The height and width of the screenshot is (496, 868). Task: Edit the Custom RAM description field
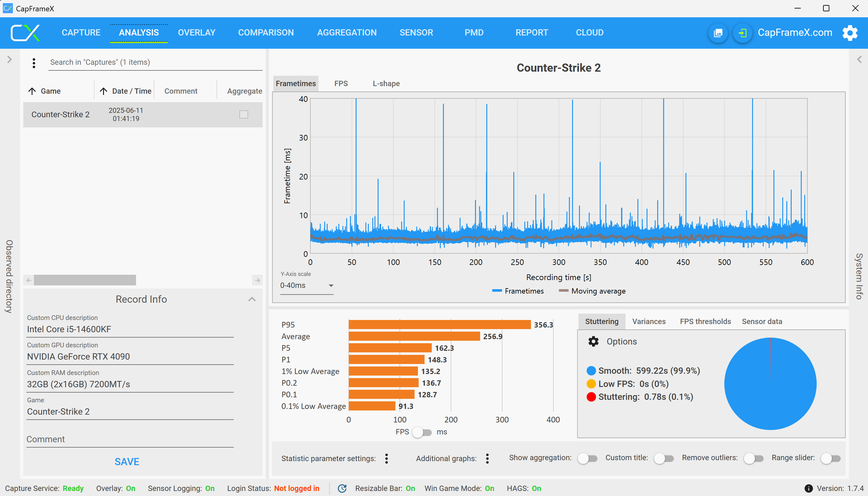130,384
